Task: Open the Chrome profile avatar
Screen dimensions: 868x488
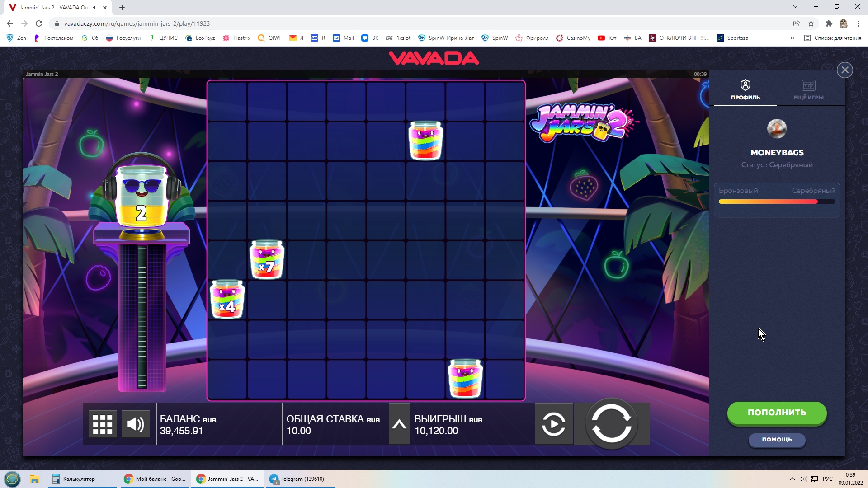Action: point(843,23)
